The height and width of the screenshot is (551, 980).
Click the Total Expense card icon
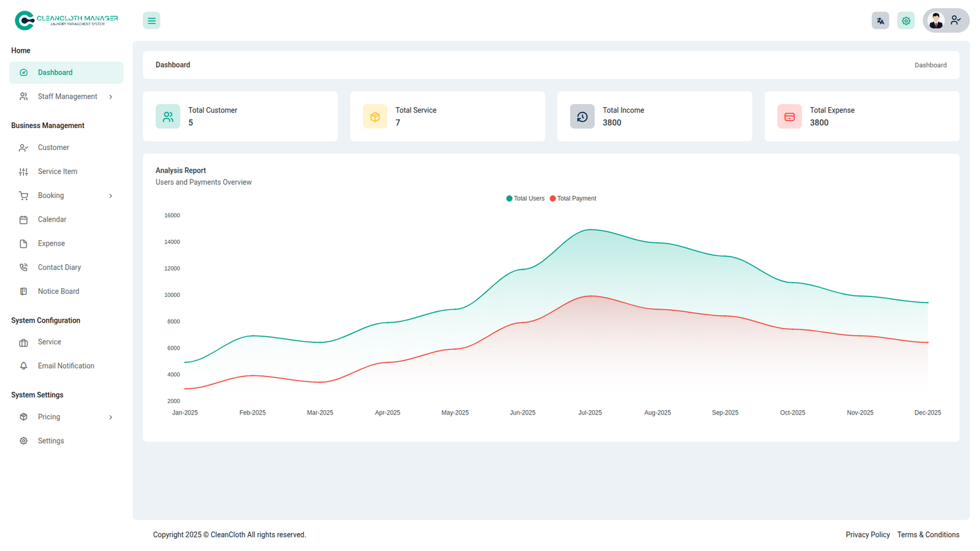point(789,116)
